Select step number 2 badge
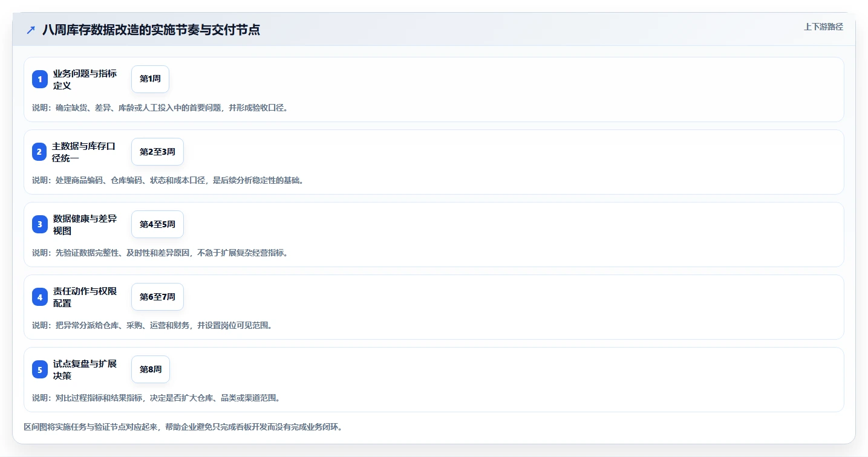868x457 pixels. 40,152
